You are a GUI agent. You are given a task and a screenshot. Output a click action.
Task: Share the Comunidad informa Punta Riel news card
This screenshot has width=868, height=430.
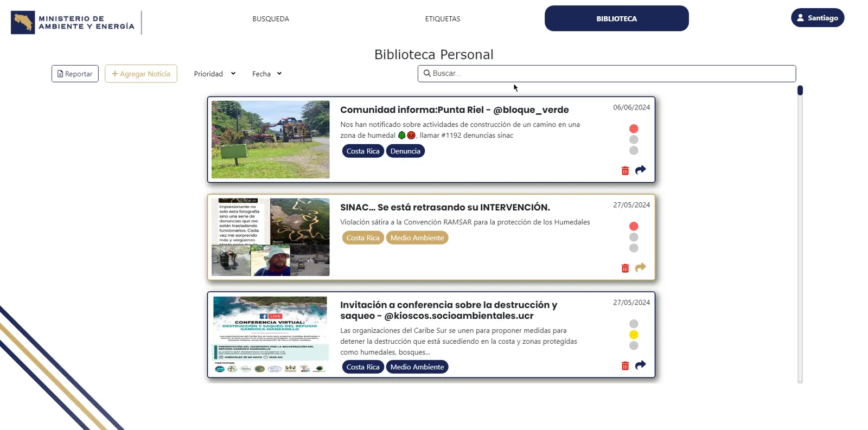point(641,170)
